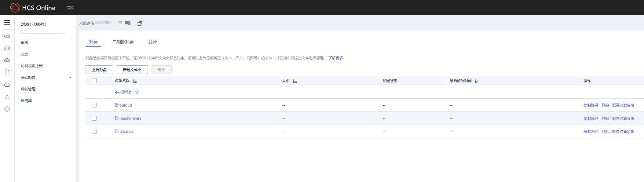Viewport: 644px width, 182px height.
Task: Click the 对象存储 breadcrumb
Action: (87, 23)
